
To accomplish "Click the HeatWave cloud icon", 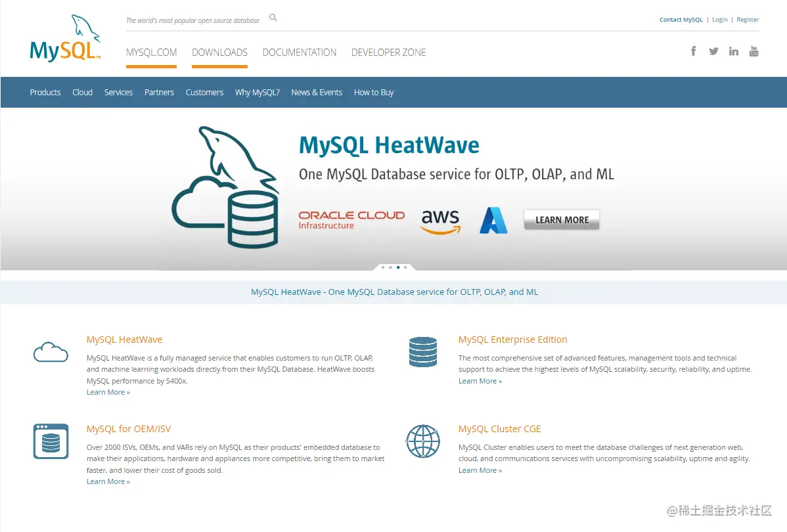I will point(51,352).
